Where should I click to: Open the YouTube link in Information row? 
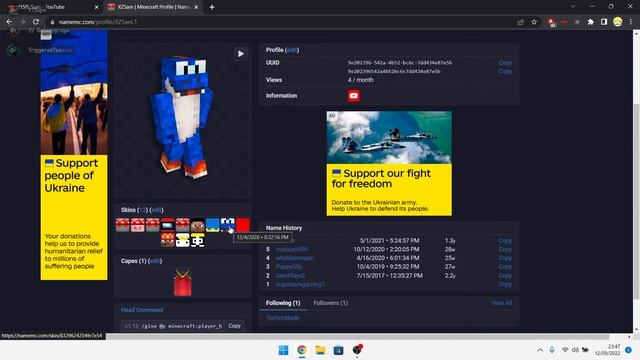pos(353,96)
